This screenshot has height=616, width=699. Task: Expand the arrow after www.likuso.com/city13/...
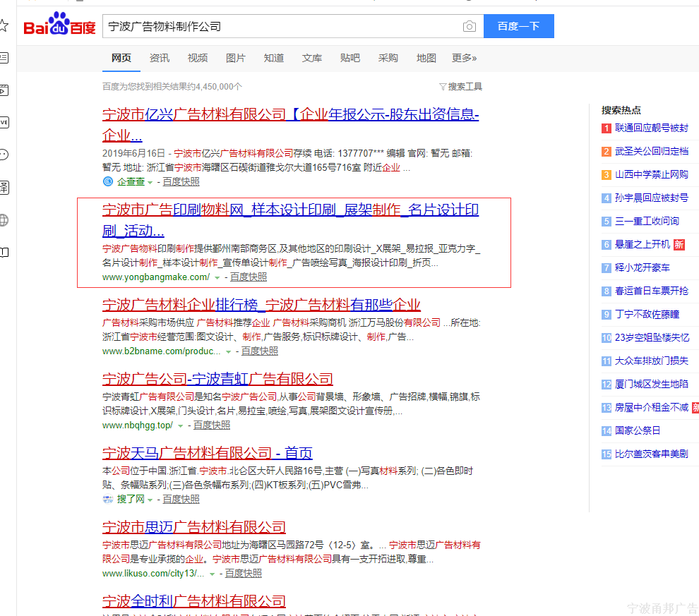tap(213, 574)
